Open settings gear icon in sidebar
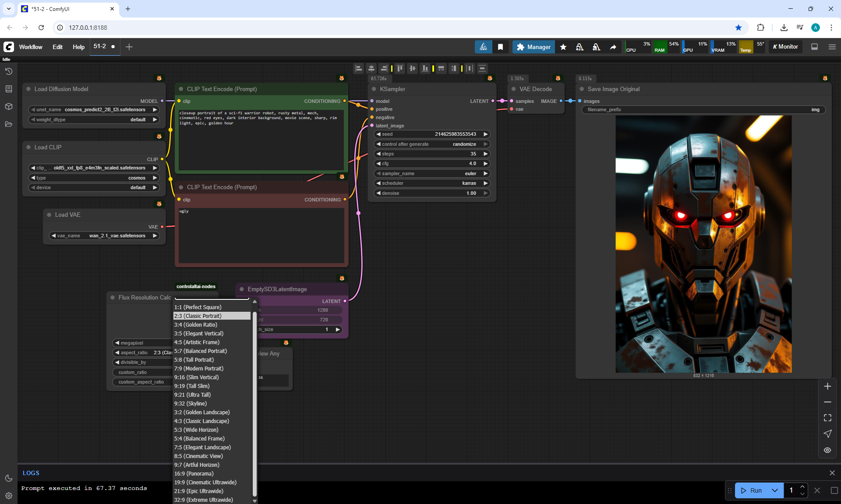841x504 pixels. (8, 496)
